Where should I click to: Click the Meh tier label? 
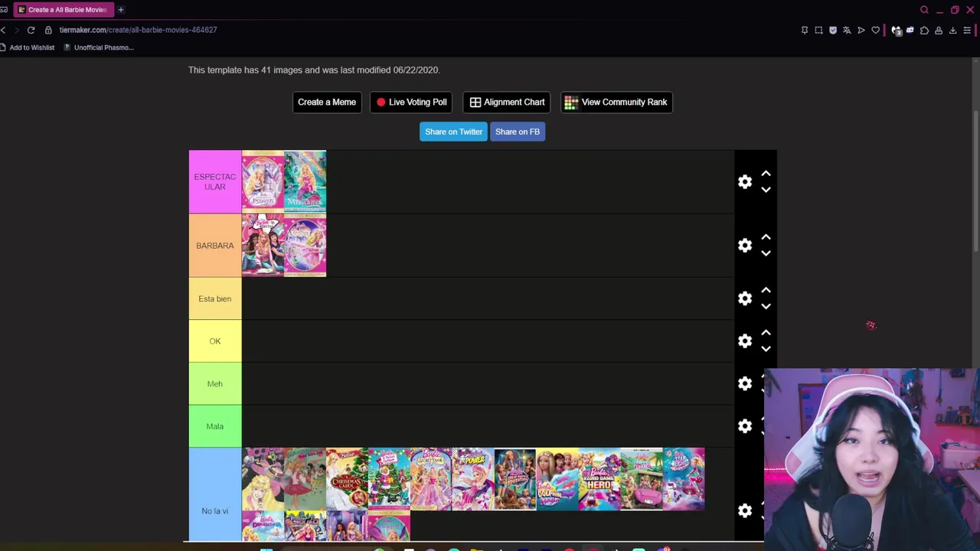[x=215, y=383]
